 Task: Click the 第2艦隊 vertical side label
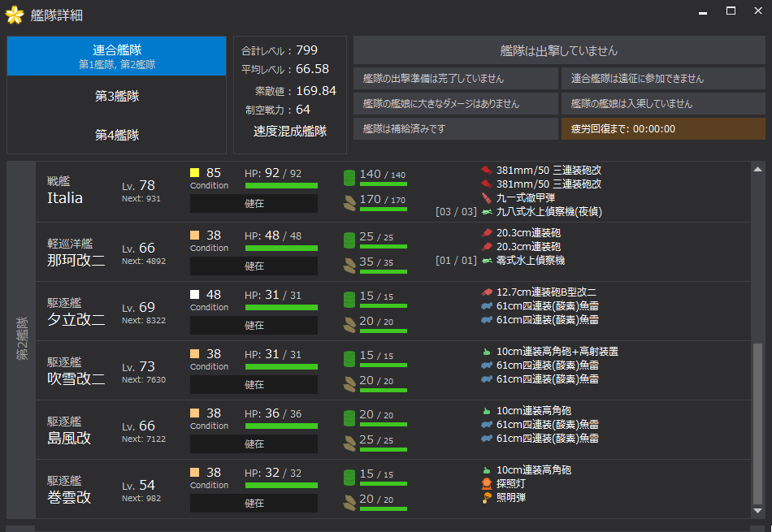(21, 340)
